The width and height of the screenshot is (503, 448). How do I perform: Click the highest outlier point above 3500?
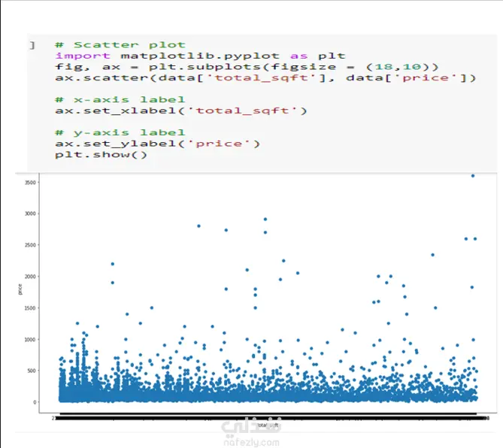472,176
